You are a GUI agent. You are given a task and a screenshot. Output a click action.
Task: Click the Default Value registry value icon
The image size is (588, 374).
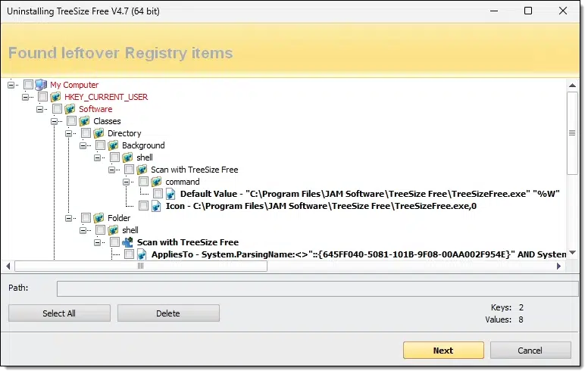170,194
